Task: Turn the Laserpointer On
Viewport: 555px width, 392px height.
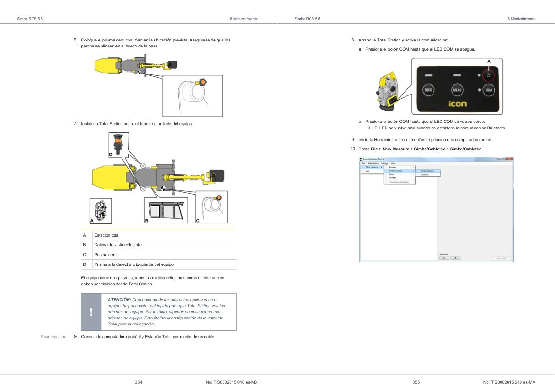Action: click(444, 257)
